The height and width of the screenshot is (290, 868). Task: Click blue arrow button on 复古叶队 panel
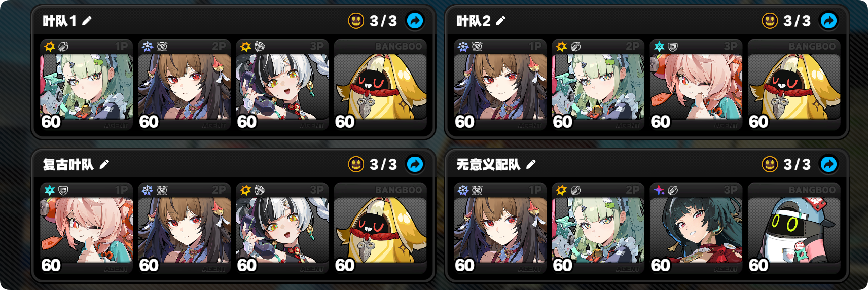pos(415,164)
